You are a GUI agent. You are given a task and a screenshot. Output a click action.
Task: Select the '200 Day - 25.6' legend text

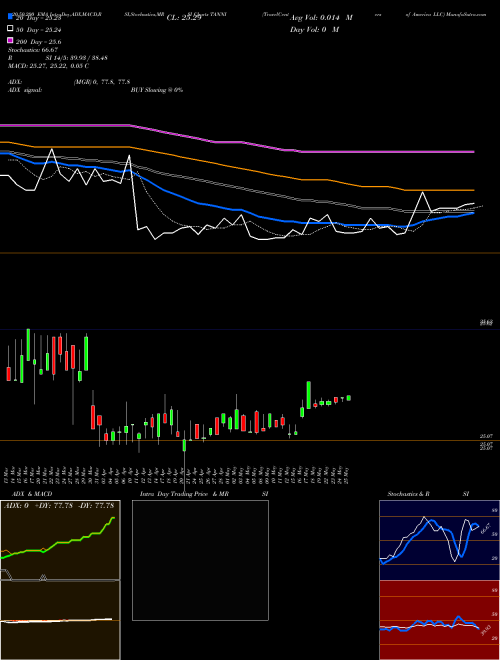(38, 42)
